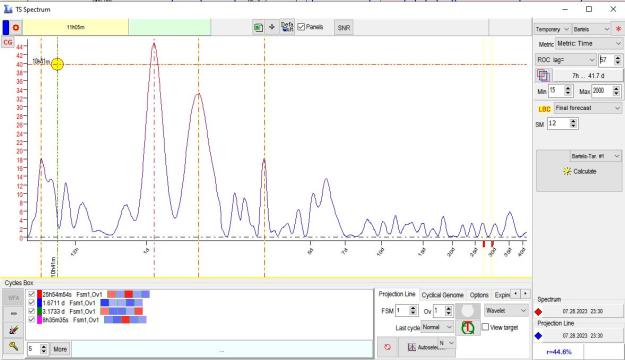Viewport: 625px width, 360px height.
Task: Open the Wavelet dropdown
Action: tap(506, 310)
